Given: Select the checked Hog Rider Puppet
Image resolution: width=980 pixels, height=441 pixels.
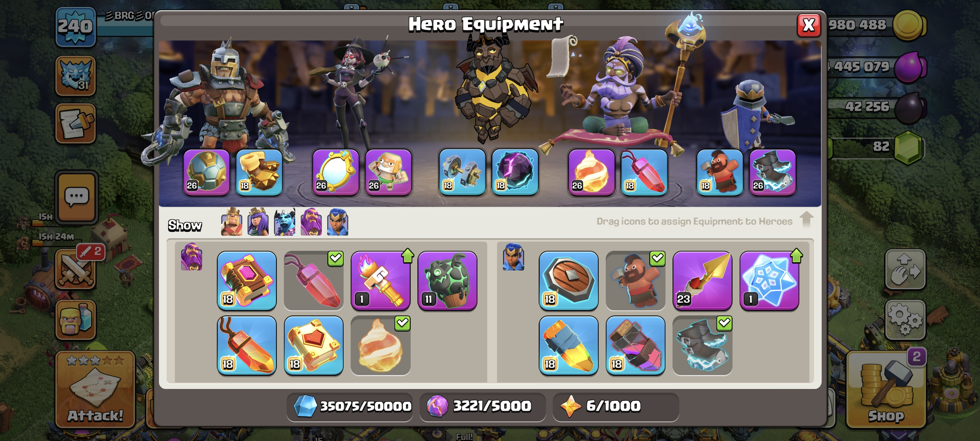Looking at the screenshot, I should coord(635,281).
